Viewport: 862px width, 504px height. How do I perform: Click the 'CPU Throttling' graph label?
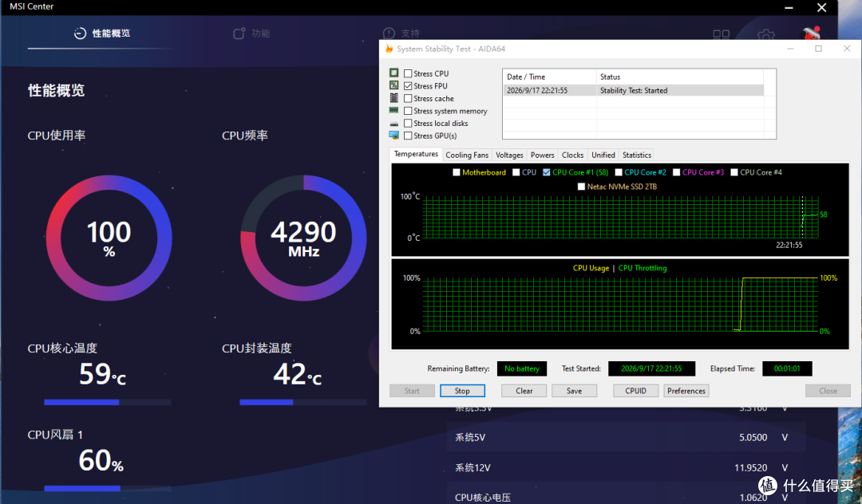pyautogui.click(x=642, y=268)
